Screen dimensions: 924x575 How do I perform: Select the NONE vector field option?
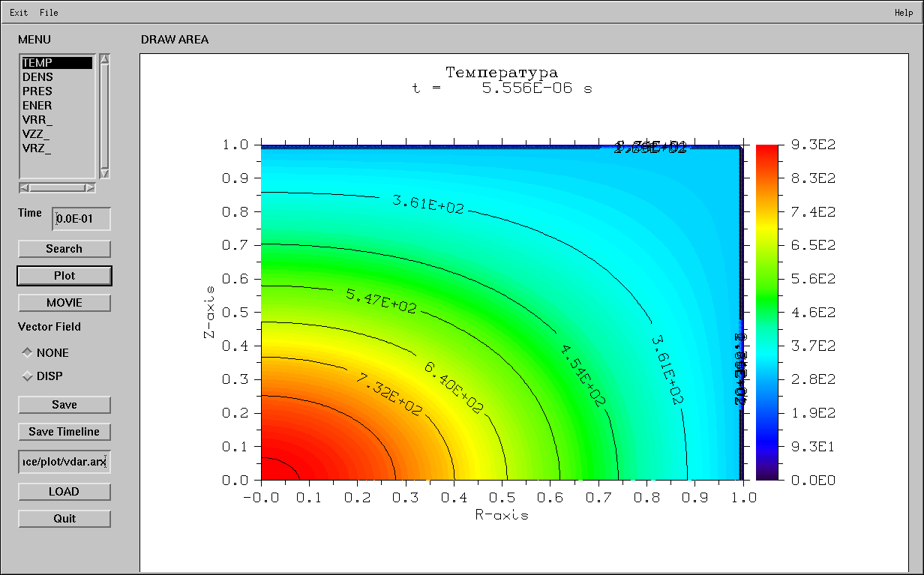point(25,352)
